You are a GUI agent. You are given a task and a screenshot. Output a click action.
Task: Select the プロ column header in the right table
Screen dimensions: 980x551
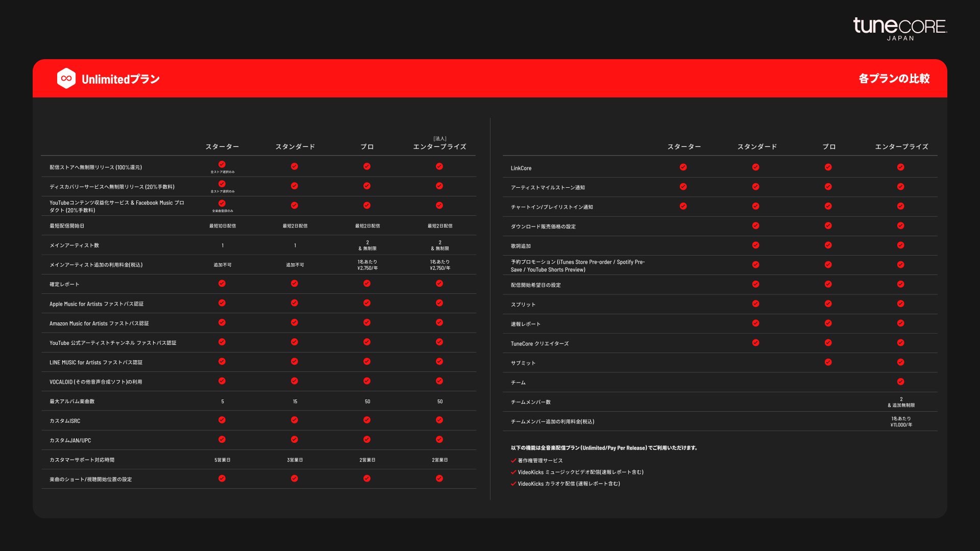coord(829,147)
